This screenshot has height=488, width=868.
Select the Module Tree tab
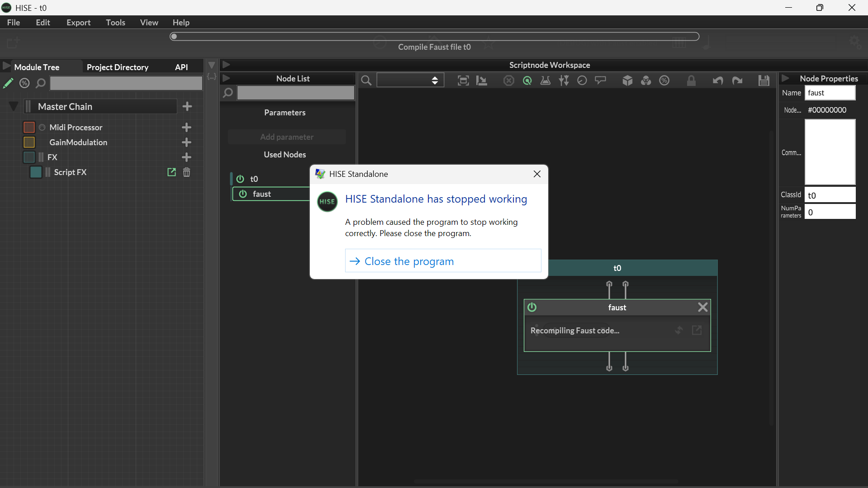(x=37, y=67)
